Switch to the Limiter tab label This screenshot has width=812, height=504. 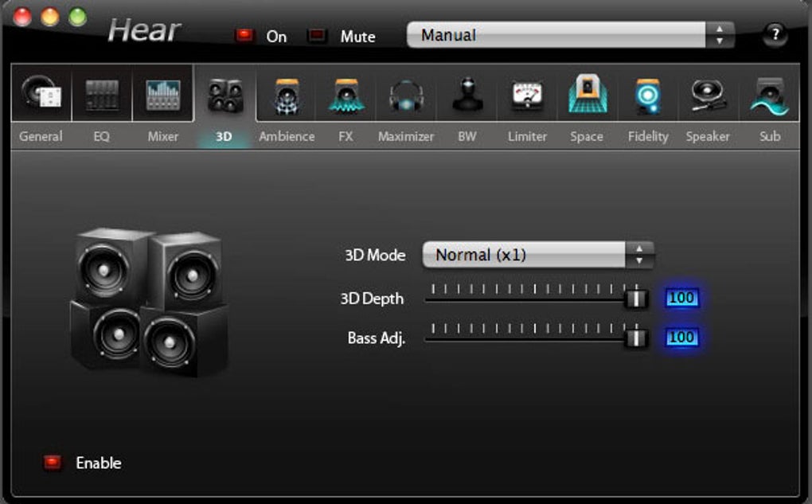[x=527, y=136]
